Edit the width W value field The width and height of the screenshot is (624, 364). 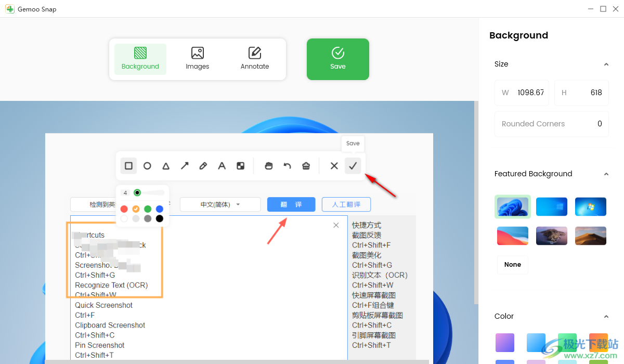tap(522, 93)
